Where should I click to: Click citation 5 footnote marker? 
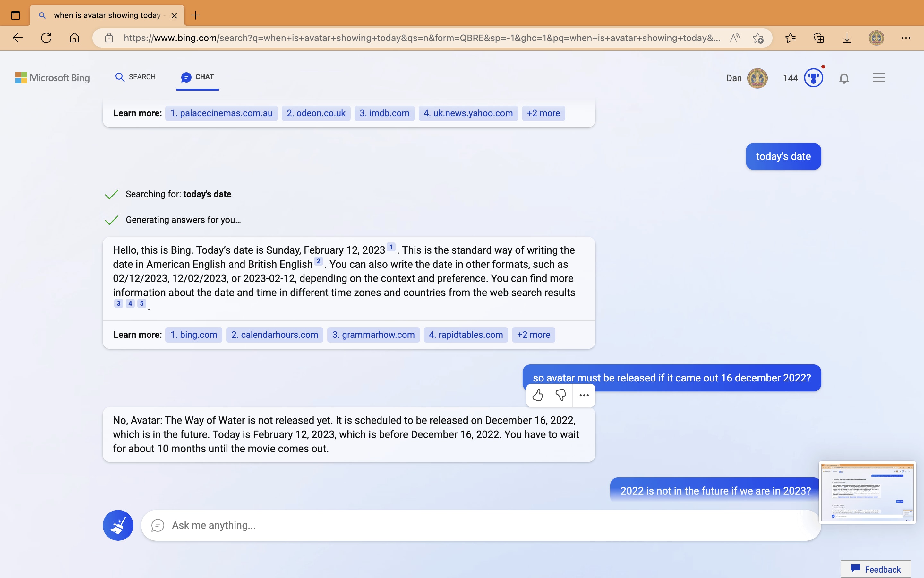coord(142,303)
